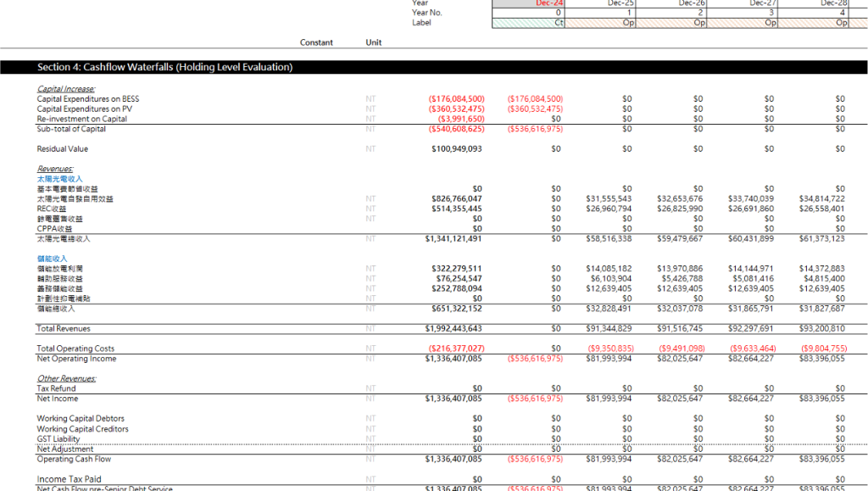Click the 'Capital Expenditures on BESS' row label
The width and height of the screenshot is (868, 491).
[88, 99]
